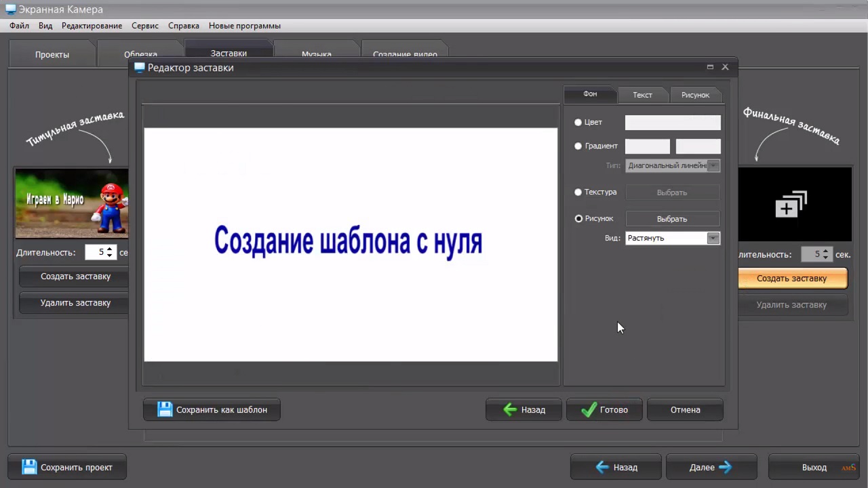Click the blue right arrow icon beside Далее
The image size is (868, 488).
[x=725, y=467]
